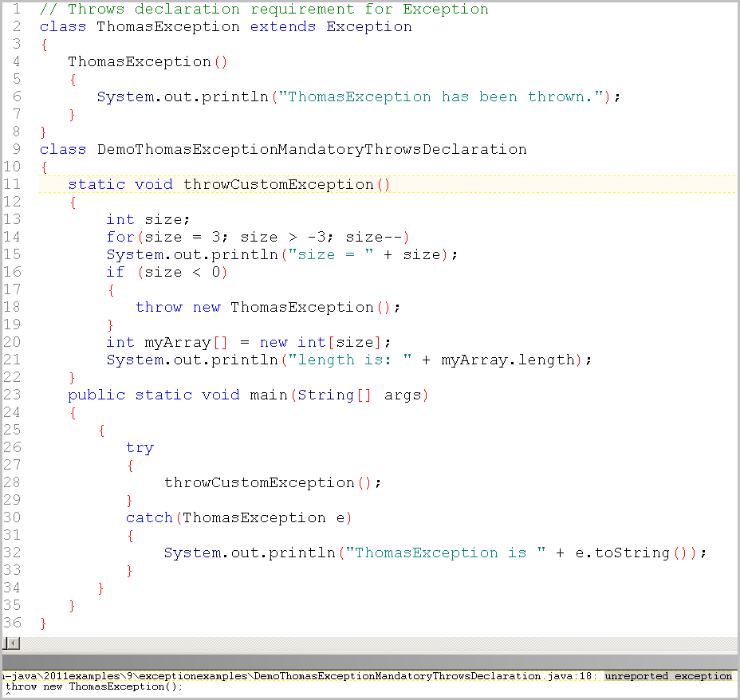Select the comment on line 1
This screenshot has height=700, width=740.
pos(263,9)
